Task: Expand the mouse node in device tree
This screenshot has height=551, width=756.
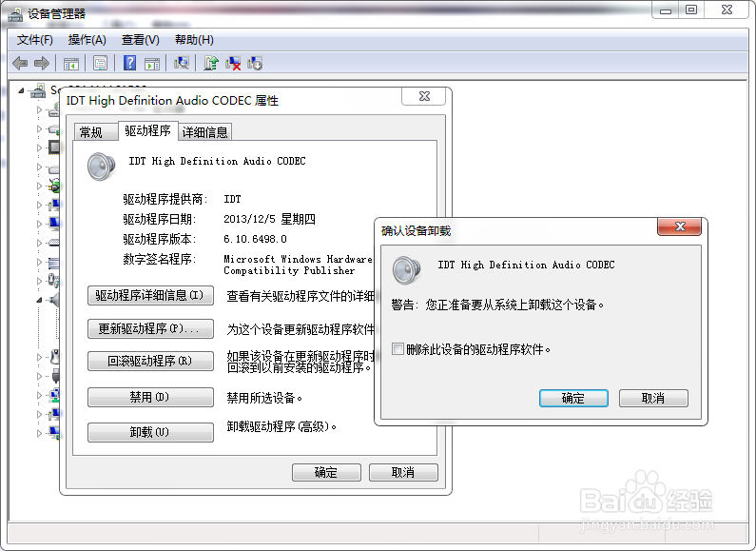Action: tap(40, 357)
